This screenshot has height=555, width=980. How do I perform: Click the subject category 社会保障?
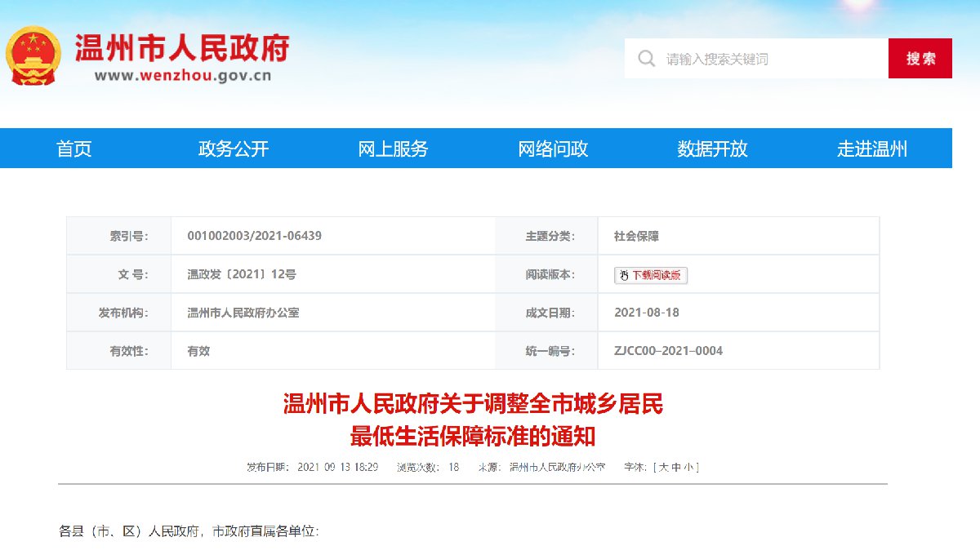636,236
